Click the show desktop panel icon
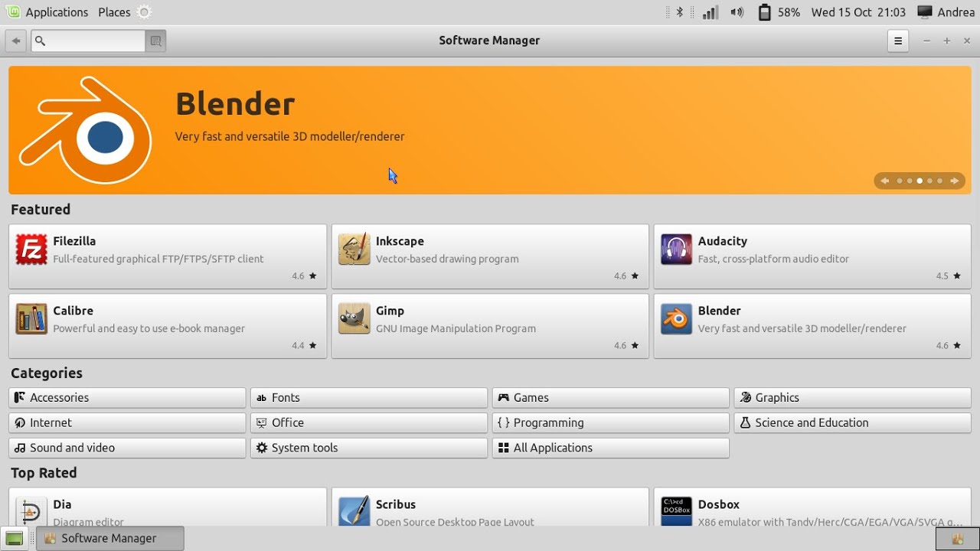This screenshot has width=980, height=551. tap(14, 539)
